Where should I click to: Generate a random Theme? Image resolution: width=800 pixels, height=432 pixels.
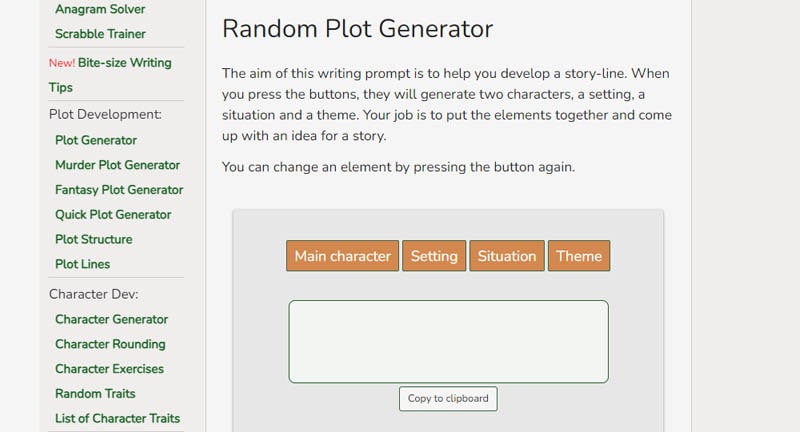579,256
